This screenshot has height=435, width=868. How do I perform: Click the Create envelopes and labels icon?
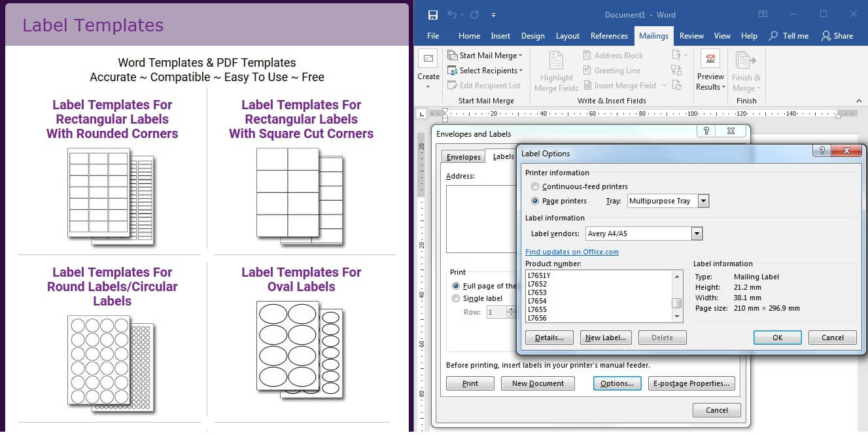coord(428,59)
